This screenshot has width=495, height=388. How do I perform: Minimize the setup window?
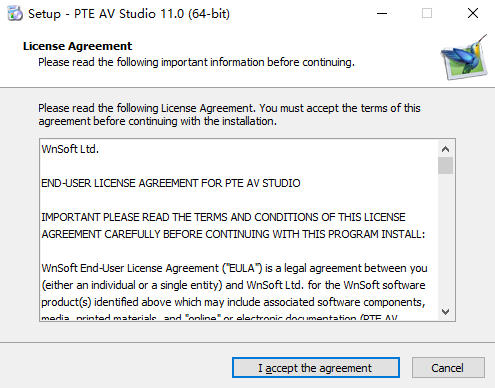click(382, 14)
